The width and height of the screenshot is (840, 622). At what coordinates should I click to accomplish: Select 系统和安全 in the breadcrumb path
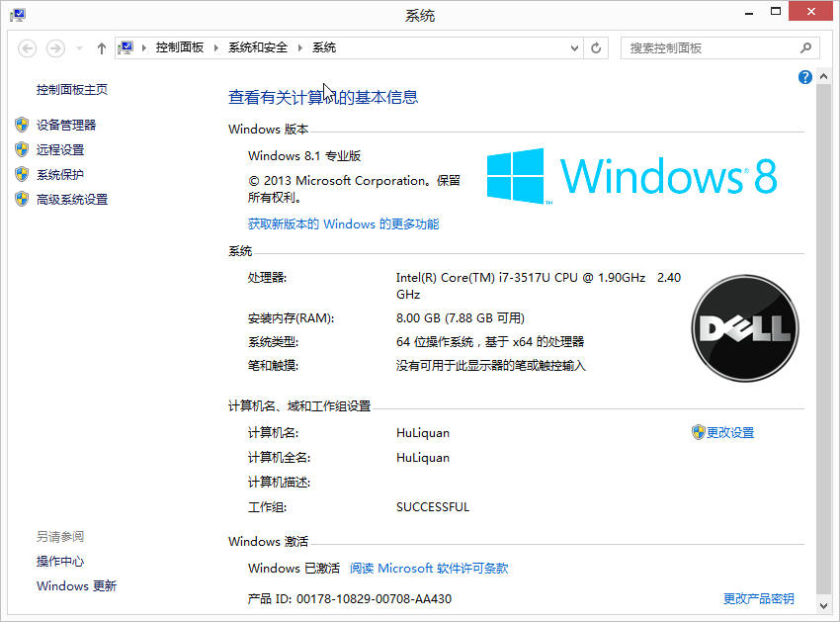pos(258,47)
